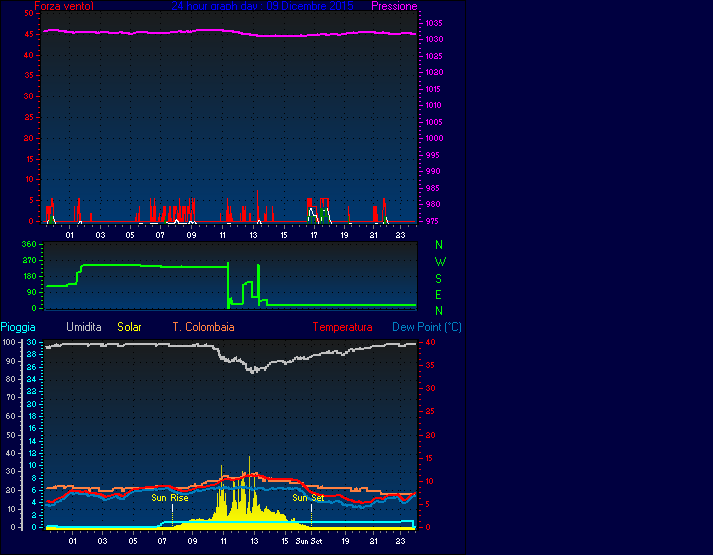Click the 'Pressione' pressure label

pyautogui.click(x=394, y=6)
